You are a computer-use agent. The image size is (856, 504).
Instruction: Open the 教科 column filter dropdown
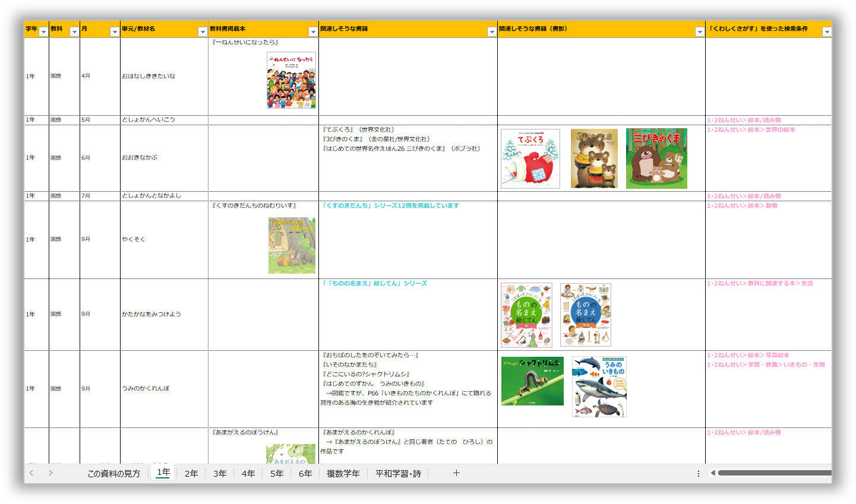74,32
